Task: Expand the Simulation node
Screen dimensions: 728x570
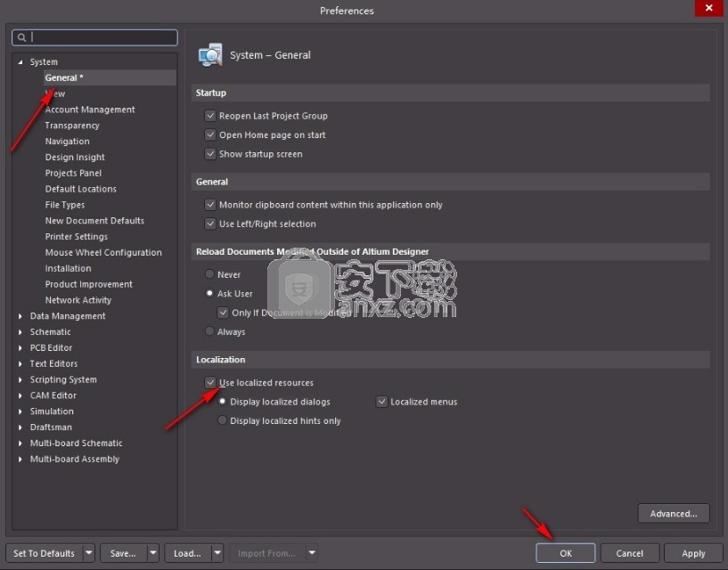Action: point(20,411)
